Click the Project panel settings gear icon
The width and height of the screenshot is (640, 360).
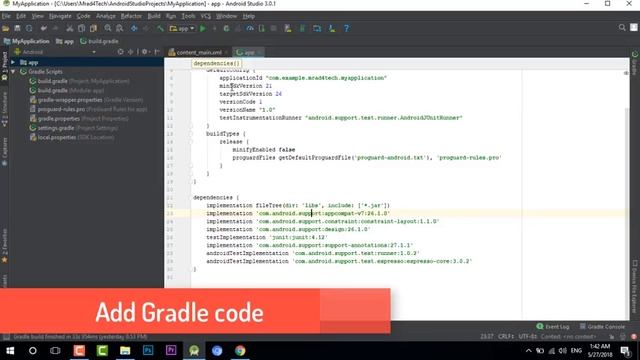click(144, 52)
